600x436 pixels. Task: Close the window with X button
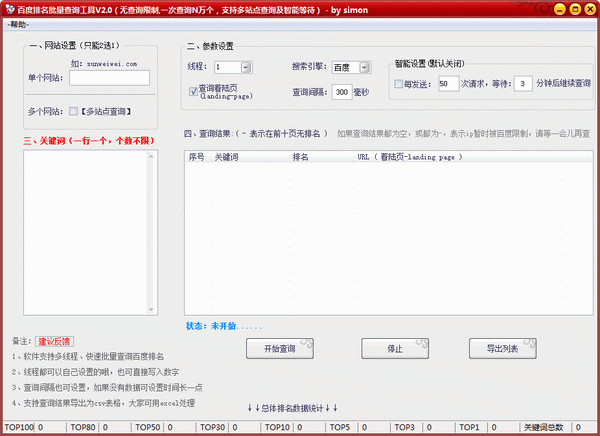click(590, 9)
